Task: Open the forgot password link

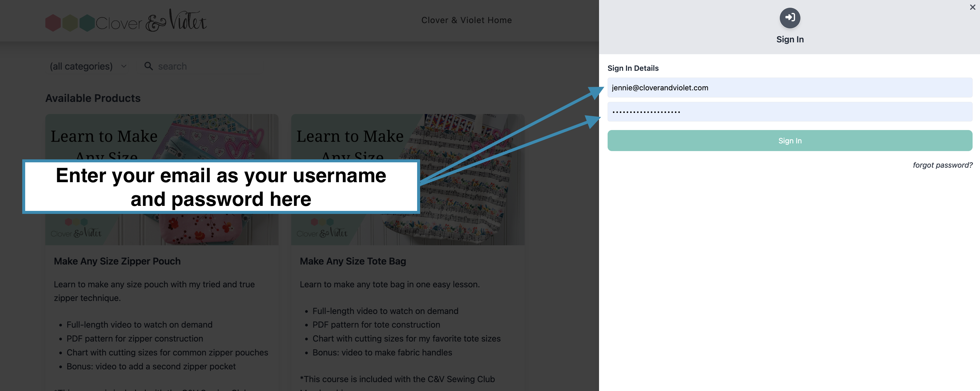Action: [x=942, y=165]
